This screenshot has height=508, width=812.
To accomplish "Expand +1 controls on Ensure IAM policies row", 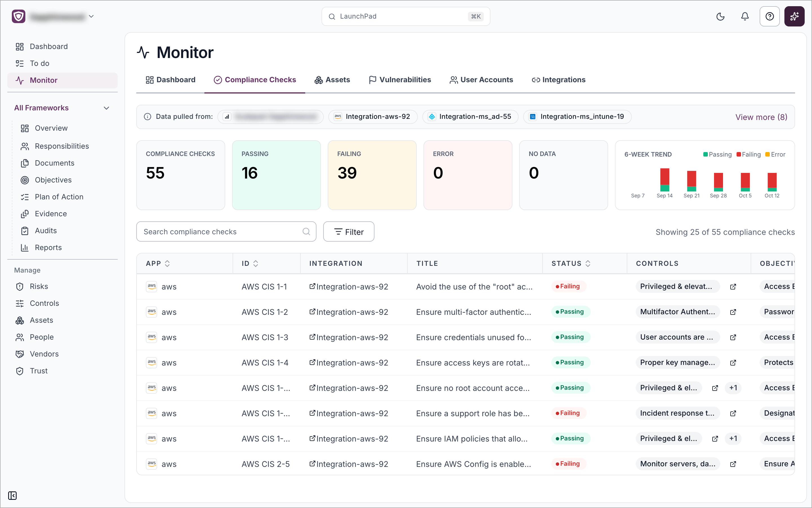I will coord(733,438).
